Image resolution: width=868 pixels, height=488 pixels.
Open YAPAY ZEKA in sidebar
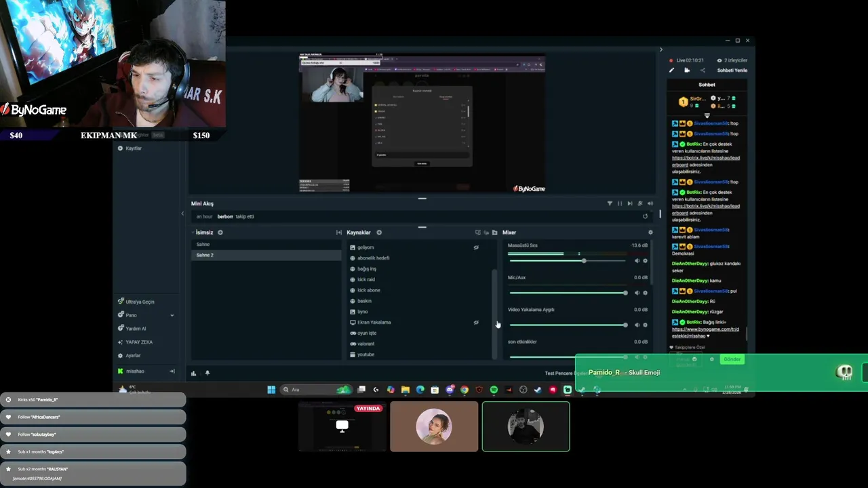[138, 342]
